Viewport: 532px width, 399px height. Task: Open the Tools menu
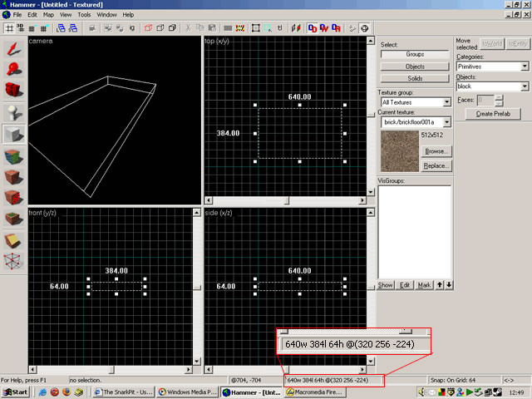click(85, 15)
